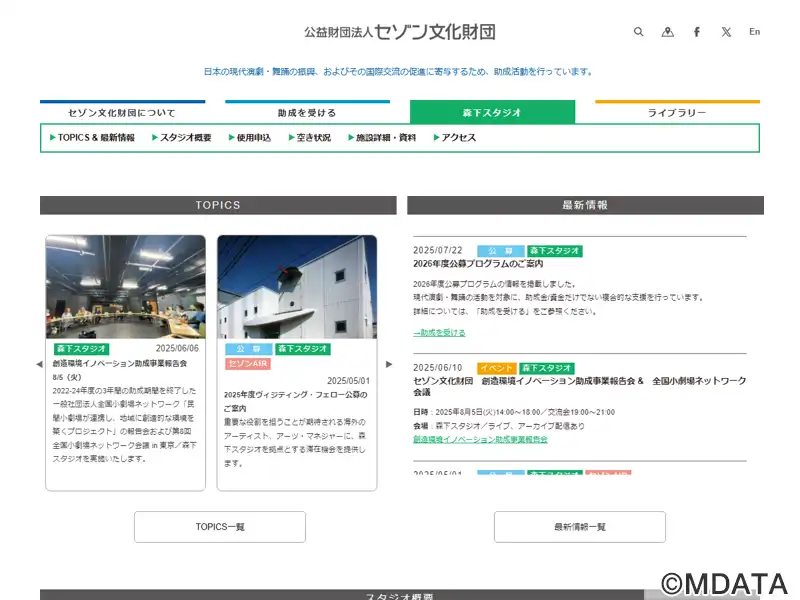Open the meeting room photo thumbnail
This screenshot has width=800, height=600.
[126, 287]
